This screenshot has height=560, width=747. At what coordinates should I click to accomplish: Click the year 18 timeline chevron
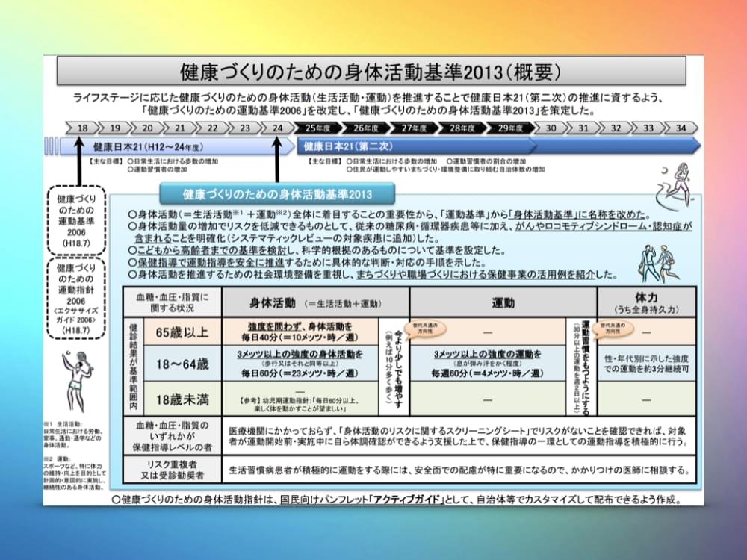(82, 128)
